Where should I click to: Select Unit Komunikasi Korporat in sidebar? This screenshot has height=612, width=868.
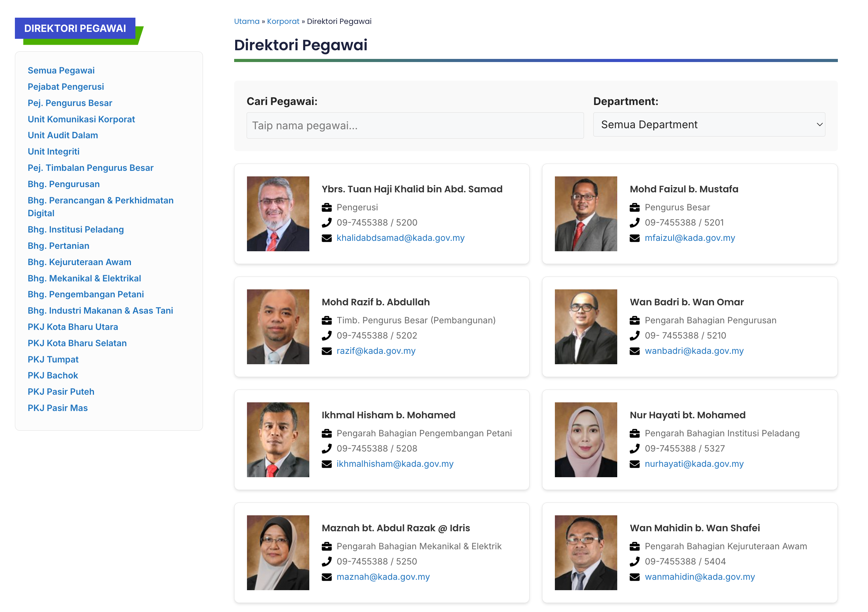(81, 119)
